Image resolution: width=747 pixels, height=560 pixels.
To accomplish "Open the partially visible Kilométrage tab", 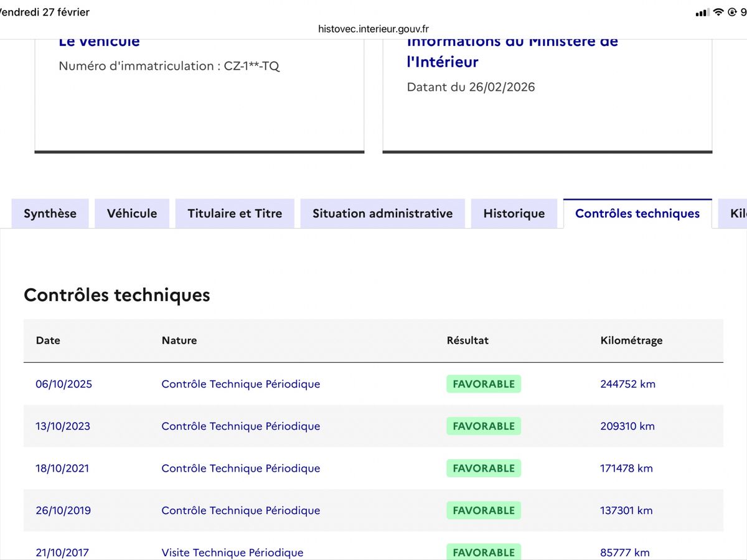I will pyautogui.click(x=733, y=213).
